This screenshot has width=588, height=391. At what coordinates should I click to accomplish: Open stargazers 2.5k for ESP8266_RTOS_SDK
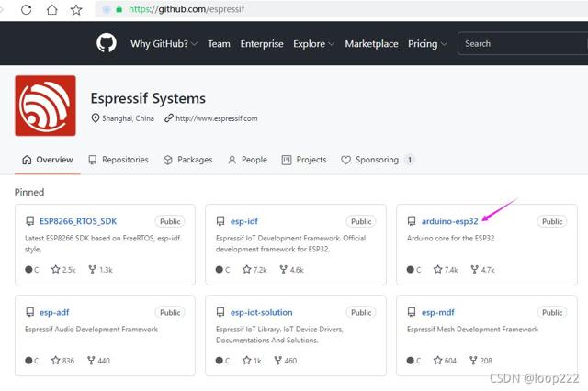point(63,270)
